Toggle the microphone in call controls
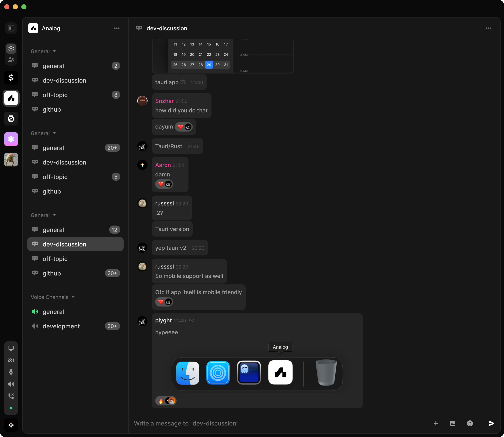The height and width of the screenshot is (437, 504). (x=11, y=372)
